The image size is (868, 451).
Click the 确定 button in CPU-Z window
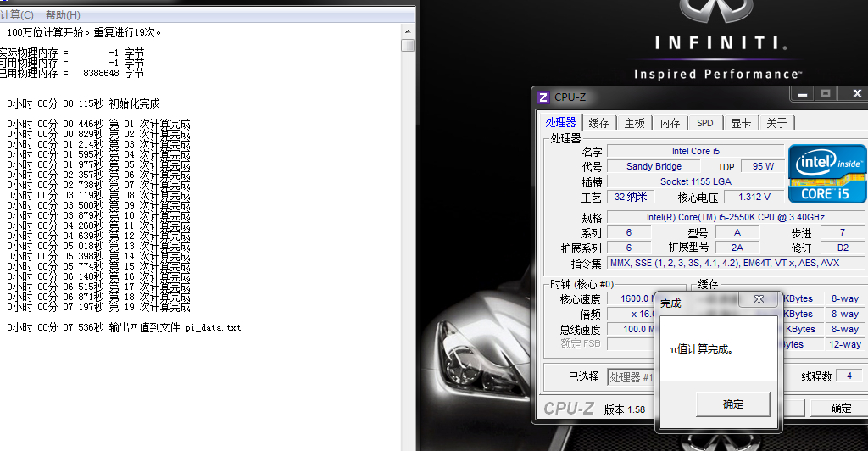pyautogui.click(x=841, y=408)
